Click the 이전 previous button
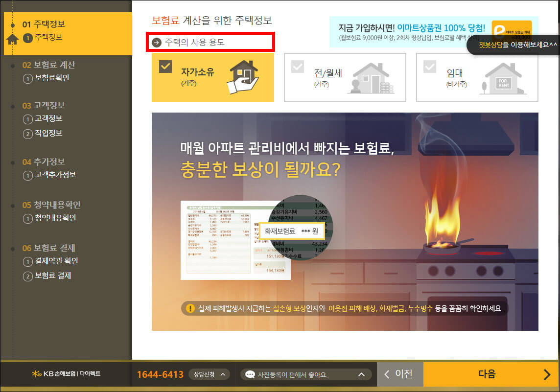Screen dimensions: 560x392 point(400,374)
